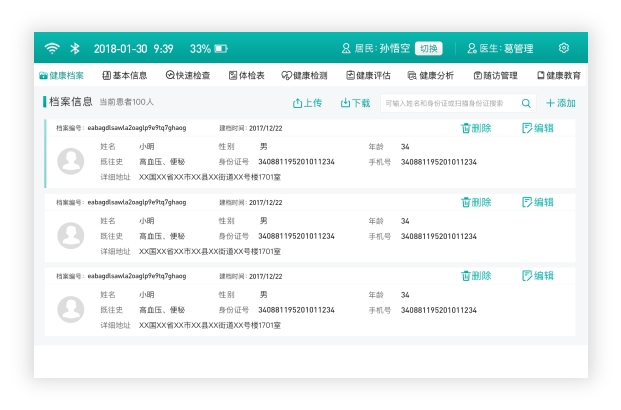Open the 体检表 tab

pos(246,75)
